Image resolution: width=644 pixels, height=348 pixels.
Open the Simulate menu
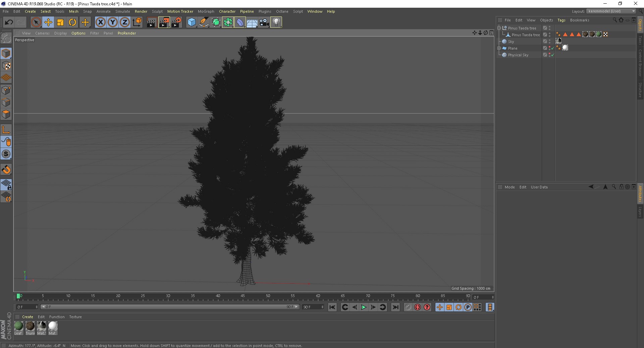(123, 11)
